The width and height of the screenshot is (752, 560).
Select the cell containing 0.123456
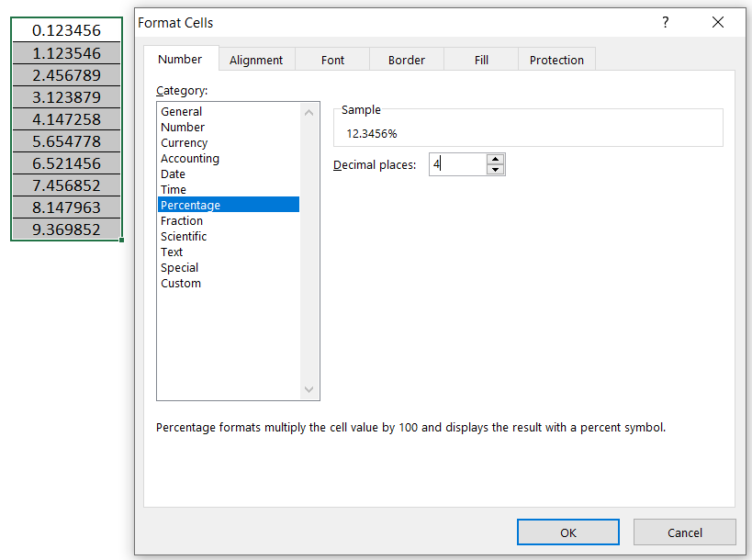pos(64,30)
